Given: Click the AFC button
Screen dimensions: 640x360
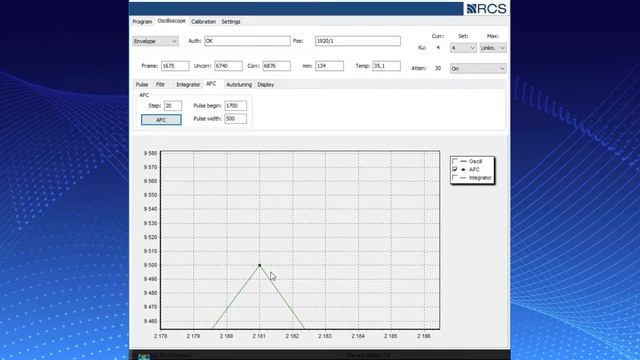Looking at the screenshot, I should pyautogui.click(x=161, y=120).
